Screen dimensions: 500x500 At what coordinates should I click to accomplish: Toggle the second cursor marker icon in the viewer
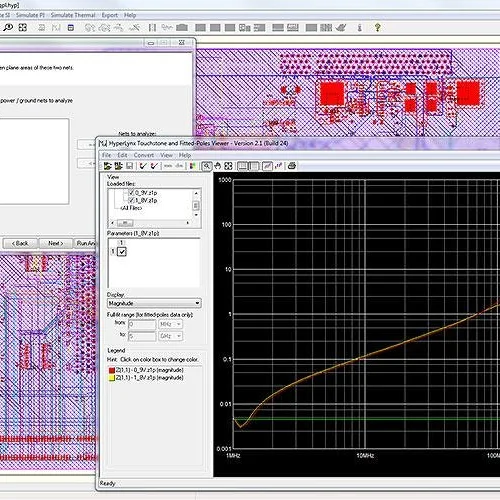pos(254,166)
